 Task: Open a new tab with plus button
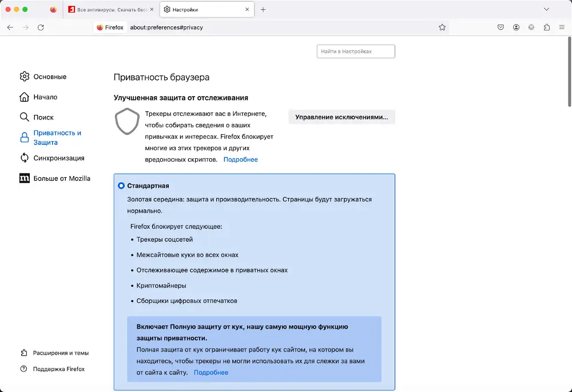(263, 10)
